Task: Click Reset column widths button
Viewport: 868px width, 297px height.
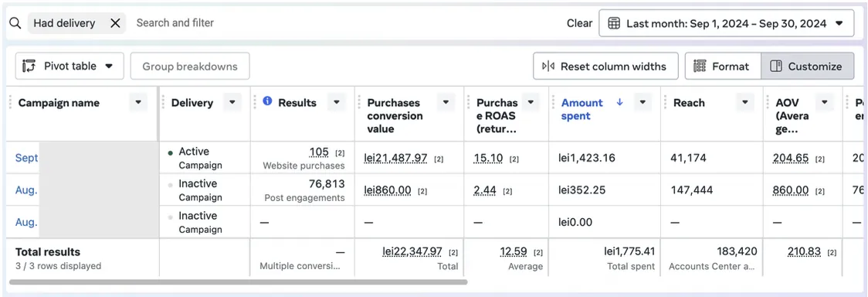Action: pyautogui.click(x=605, y=67)
